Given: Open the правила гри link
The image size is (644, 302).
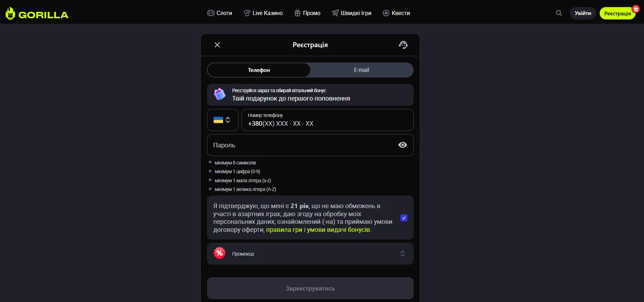Looking at the screenshot, I should coord(284,230).
